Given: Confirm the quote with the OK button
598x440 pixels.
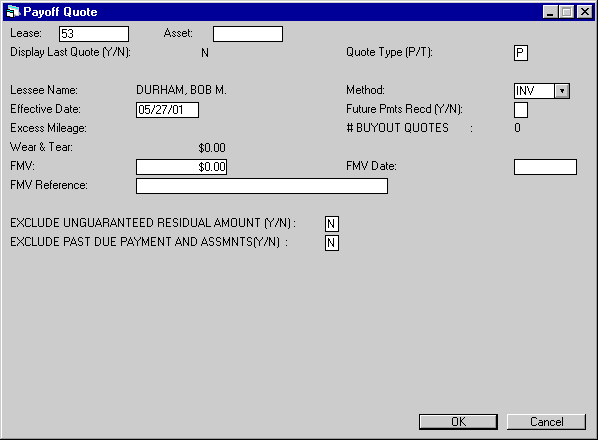Looking at the screenshot, I should pos(458,422).
